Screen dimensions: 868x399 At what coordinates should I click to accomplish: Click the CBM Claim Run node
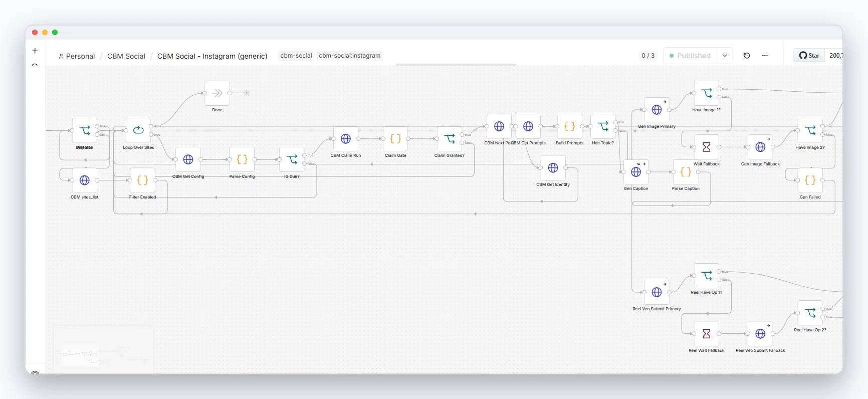coord(346,139)
